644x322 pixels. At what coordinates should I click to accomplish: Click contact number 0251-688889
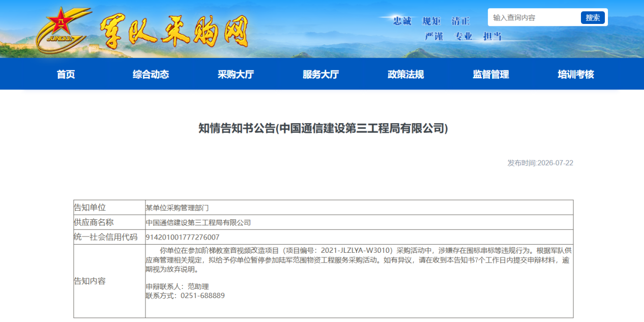point(202,296)
